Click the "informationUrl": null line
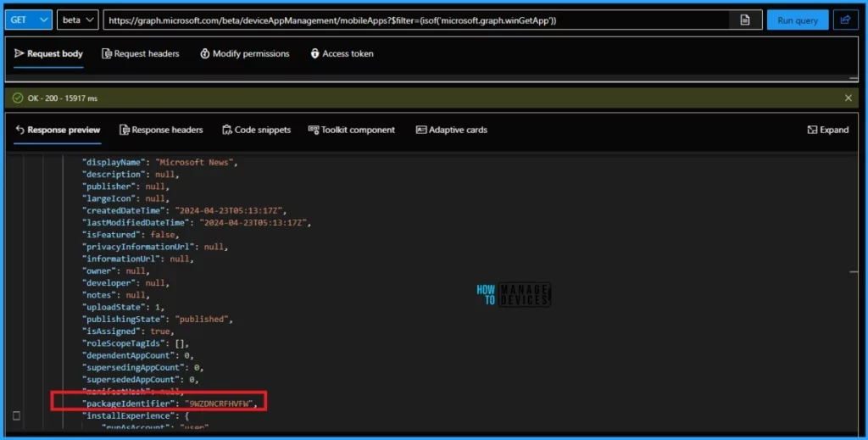The height and width of the screenshot is (440, 868). [138, 259]
